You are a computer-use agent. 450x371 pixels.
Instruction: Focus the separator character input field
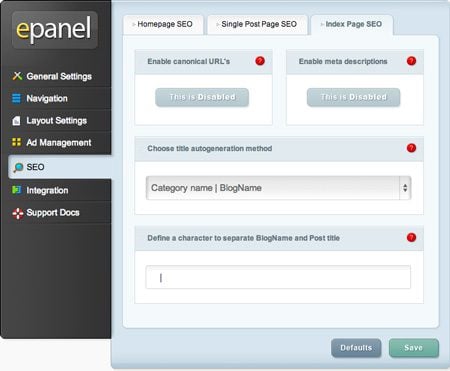click(x=278, y=277)
